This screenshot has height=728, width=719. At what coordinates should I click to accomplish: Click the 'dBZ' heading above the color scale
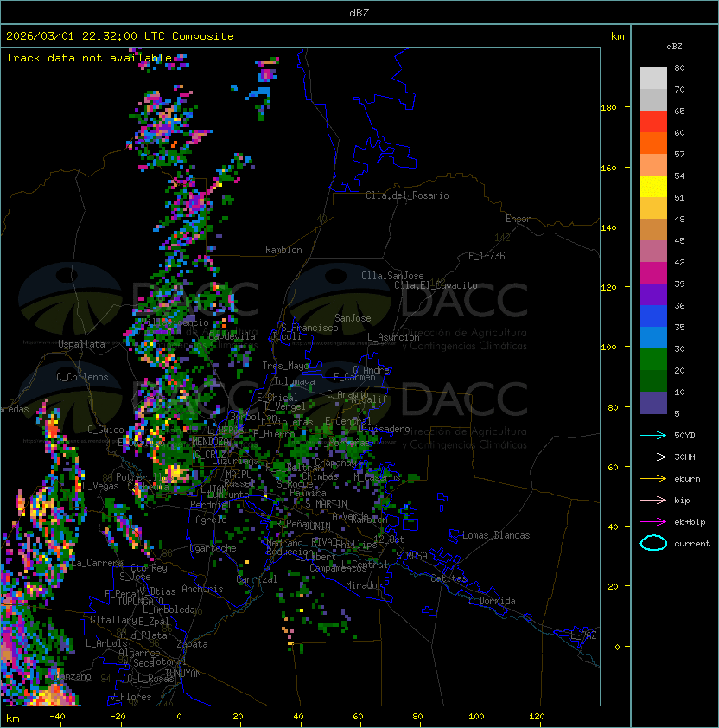coord(674,47)
